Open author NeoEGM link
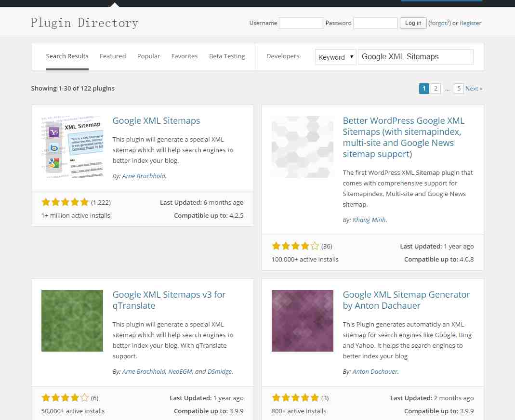This screenshot has height=420, width=515. point(180,371)
